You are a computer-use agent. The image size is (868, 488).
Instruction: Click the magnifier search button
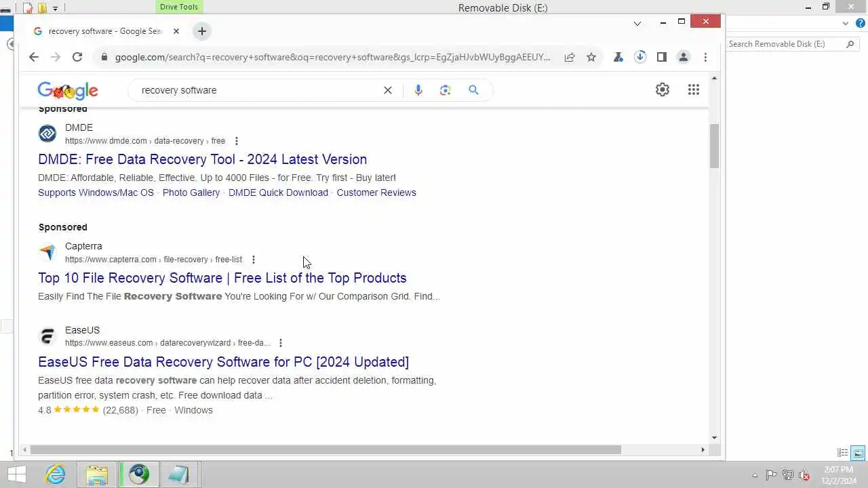coord(473,90)
